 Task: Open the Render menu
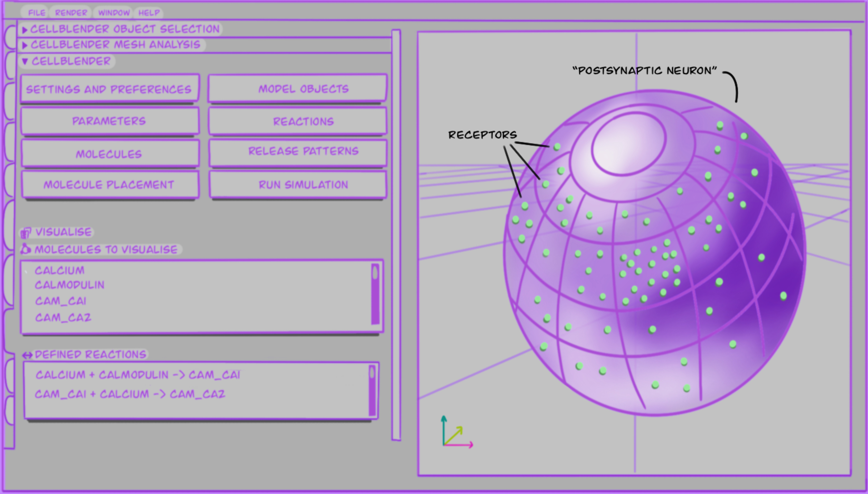click(x=71, y=13)
